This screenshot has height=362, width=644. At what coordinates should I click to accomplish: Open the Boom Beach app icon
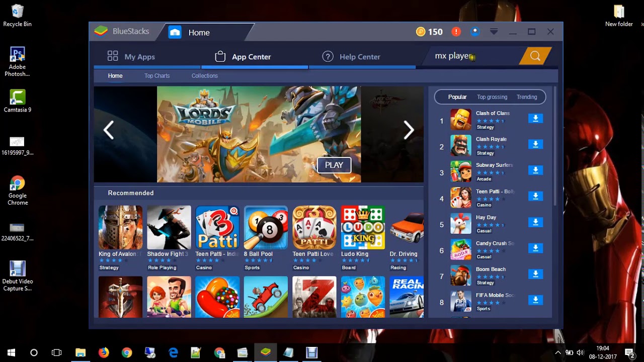[x=461, y=276]
